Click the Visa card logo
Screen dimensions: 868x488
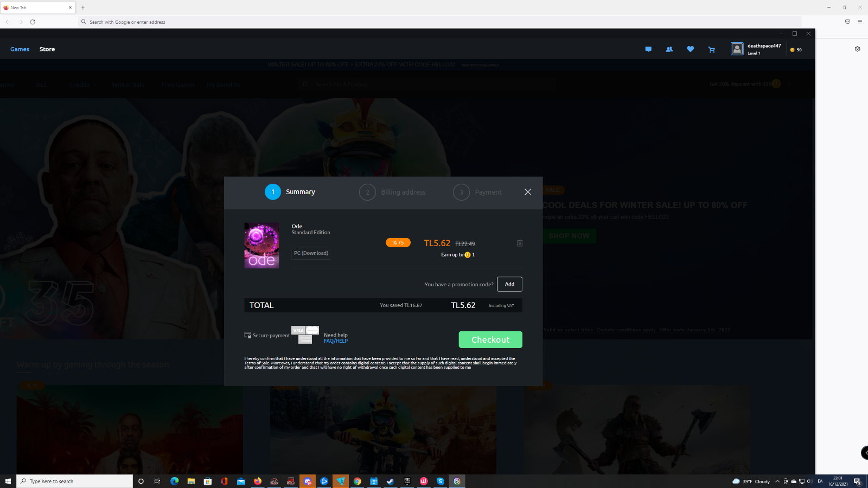click(298, 330)
